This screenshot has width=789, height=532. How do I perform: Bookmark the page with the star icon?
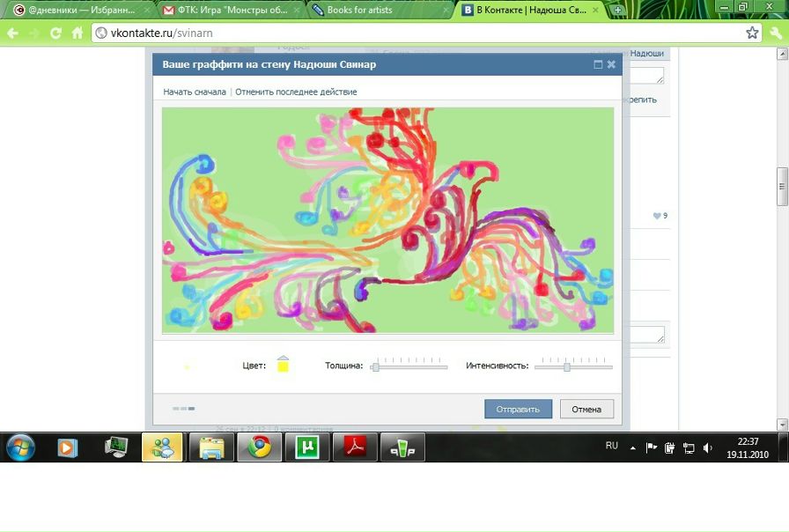click(x=752, y=33)
